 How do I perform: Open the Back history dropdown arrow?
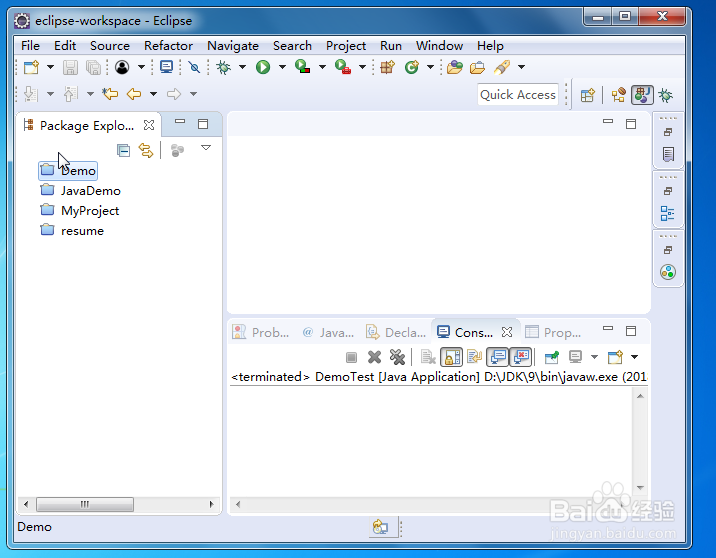point(153,94)
